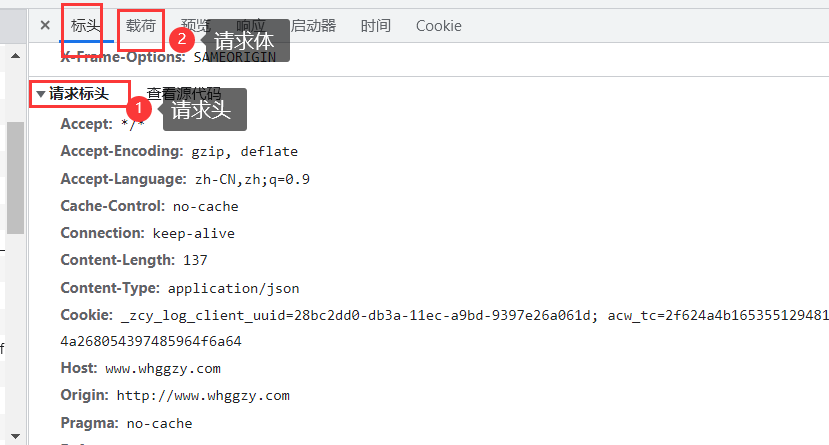Image resolution: width=829 pixels, height=445 pixels.
Task: Click the red number 1 annotation badge
Action: (x=141, y=102)
